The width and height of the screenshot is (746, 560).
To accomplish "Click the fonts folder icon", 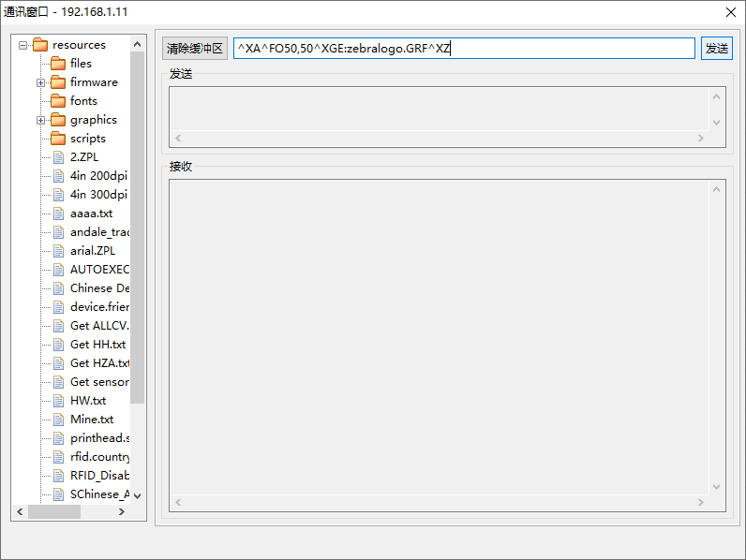I will click(x=58, y=101).
